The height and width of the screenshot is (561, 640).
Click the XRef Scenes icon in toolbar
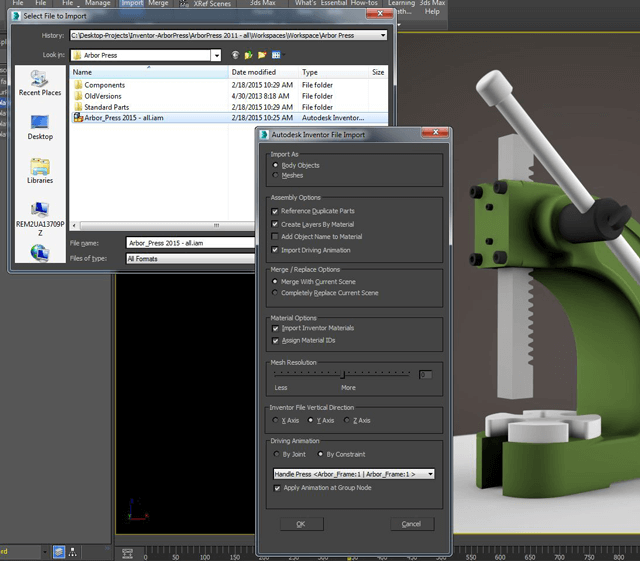[x=184, y=4]
